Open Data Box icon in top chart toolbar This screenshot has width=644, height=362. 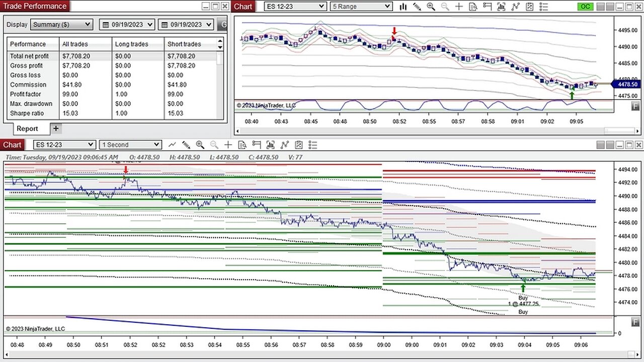pos(473,7)
